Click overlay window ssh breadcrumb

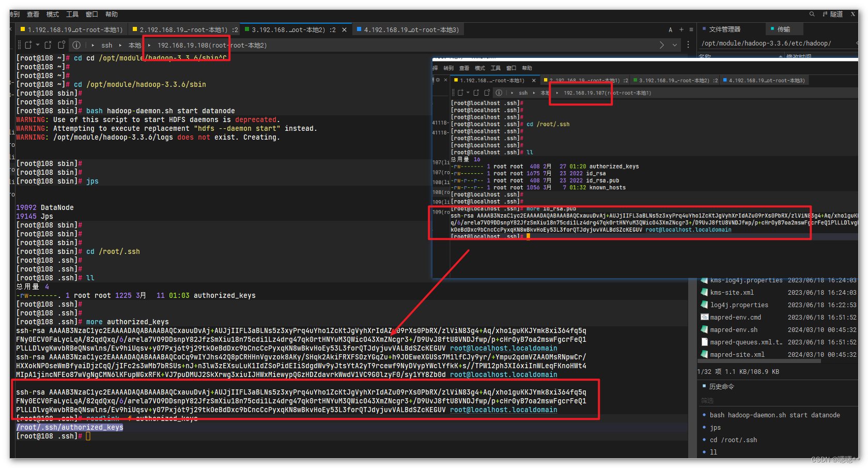[523, 93]
